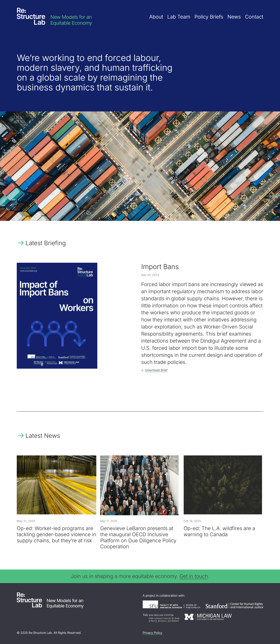The height and width of the screenshot is (644, 280).
Task: Click the Download Brief link
Action: click(x=156, y=370)
